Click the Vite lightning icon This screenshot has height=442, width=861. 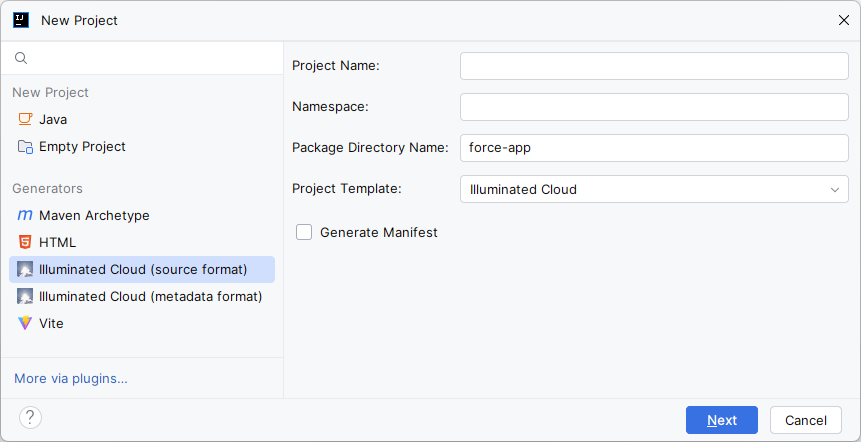click(25, 323)
